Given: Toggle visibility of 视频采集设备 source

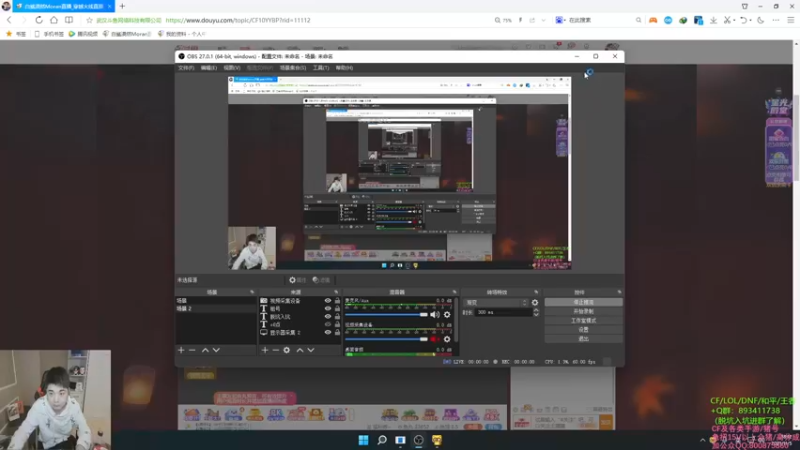Looking at the screenshot, I should coord(328,301).
